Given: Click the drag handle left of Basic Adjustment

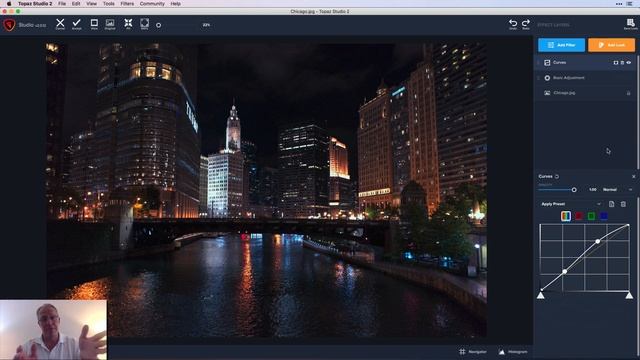Looking at the screenshot, I should (x=538, y=78).
